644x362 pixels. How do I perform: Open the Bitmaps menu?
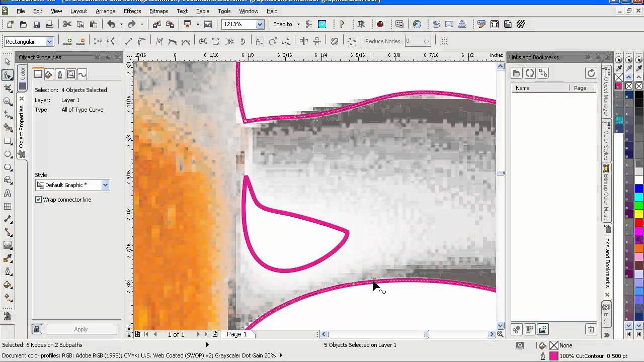[159, 11]
